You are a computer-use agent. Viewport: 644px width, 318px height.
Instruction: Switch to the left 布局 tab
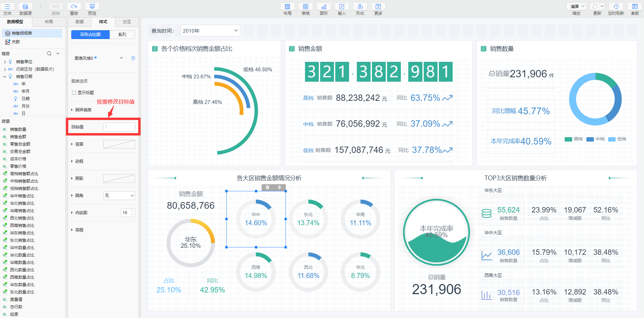[x=49, y=22]
